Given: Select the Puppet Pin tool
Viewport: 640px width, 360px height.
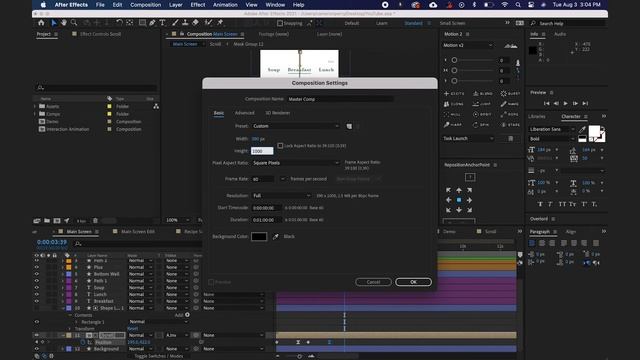Looking at the screenshot, I should point(220,23).
